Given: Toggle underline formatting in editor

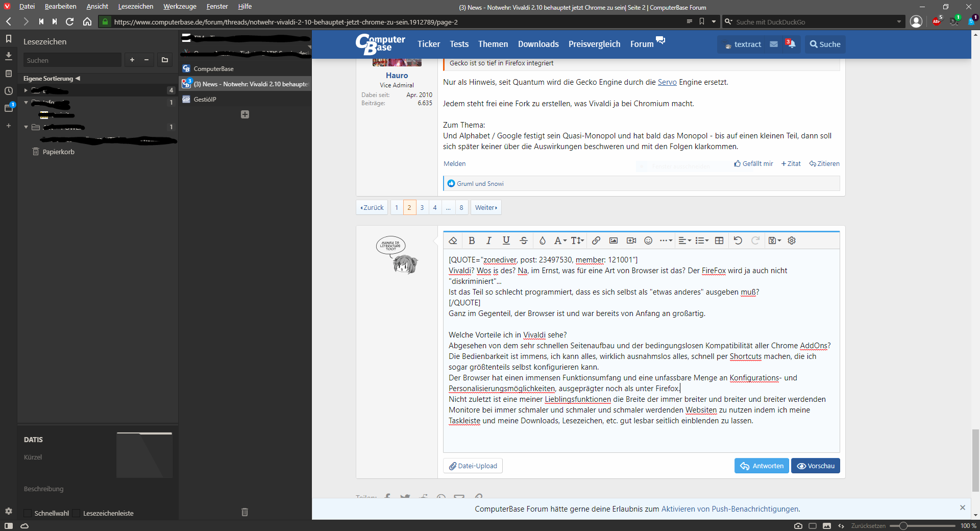Looking at the screenshot, I should click(x=506, y=240).
